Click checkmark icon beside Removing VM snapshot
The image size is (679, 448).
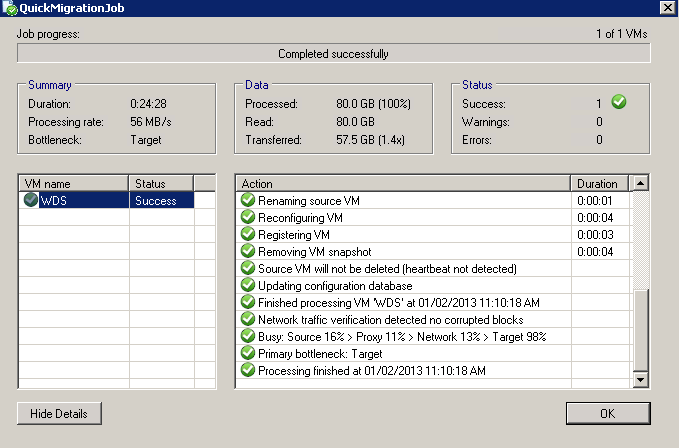click(x=248, y=252)
